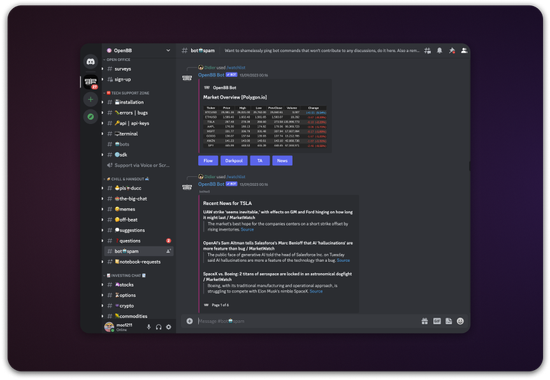Open terminal channel
Image resolution: width=550 pixels, height=380 pixels.
pyautogui.click(x=139, y=134)
